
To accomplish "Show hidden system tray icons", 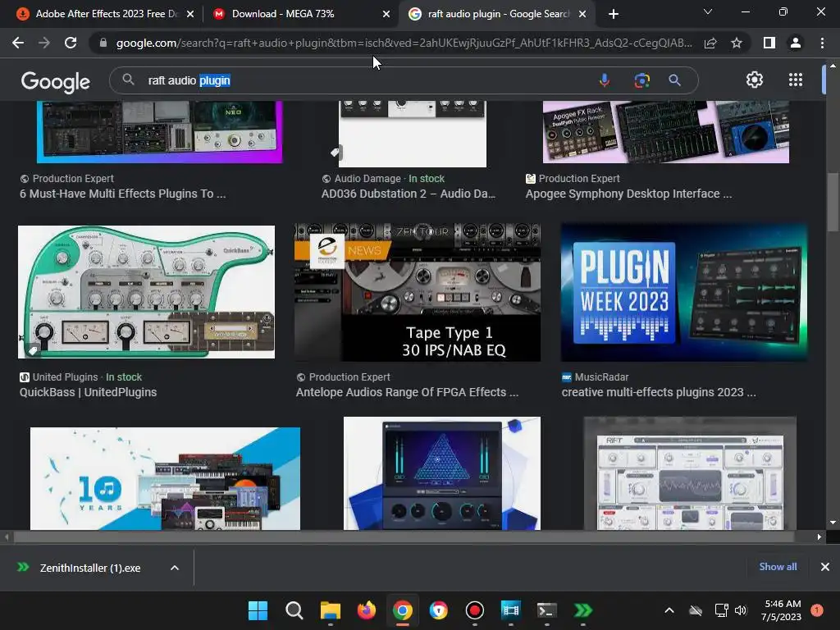I will pos(669,610).
